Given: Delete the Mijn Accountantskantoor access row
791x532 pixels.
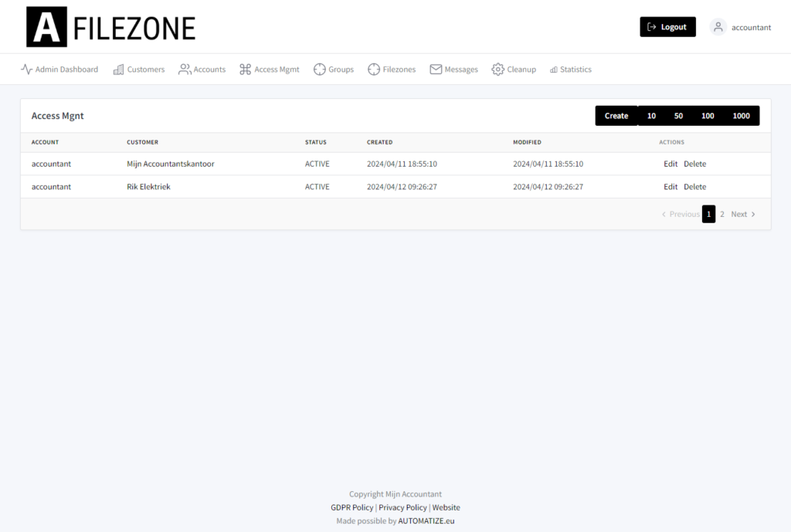Looking at the screenshot, I should coord(694,164).
